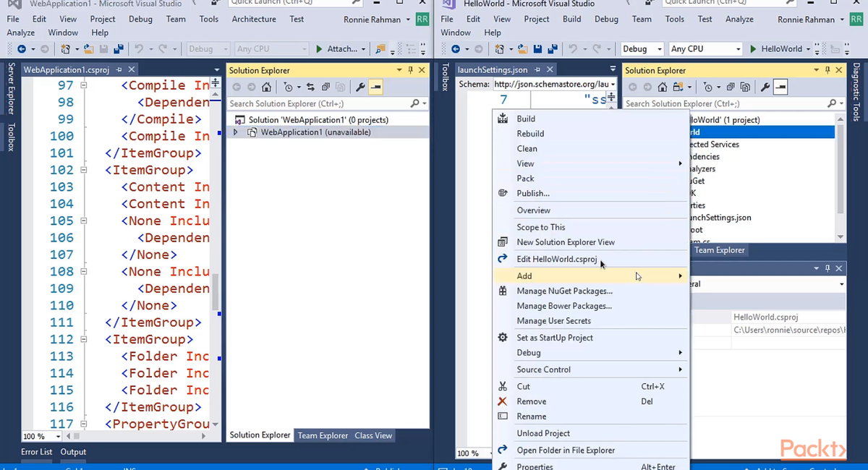
Task: Switch to Team Explorer tab in WebApplication1 window
Action: tap(323, 435)
